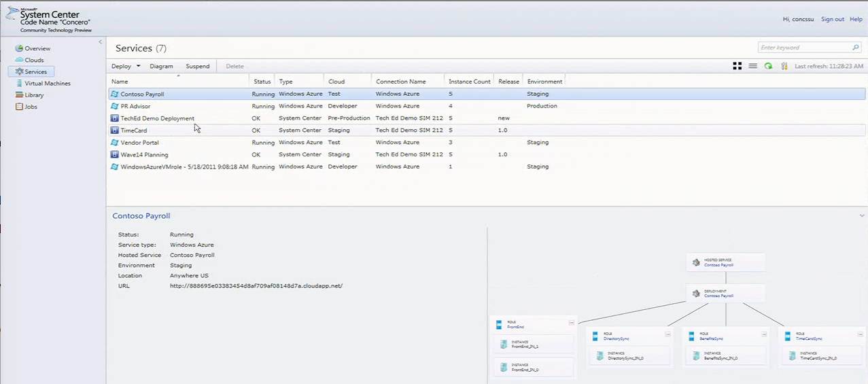Open Virtual Machines in navigation

click(47, 84)
